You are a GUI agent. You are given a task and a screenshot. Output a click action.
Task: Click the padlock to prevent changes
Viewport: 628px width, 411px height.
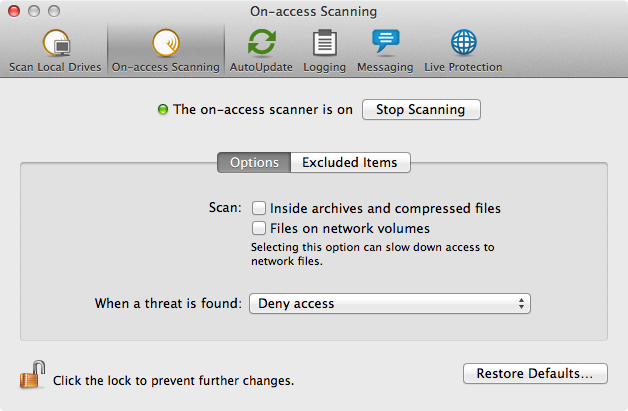[x=32, y=375]
